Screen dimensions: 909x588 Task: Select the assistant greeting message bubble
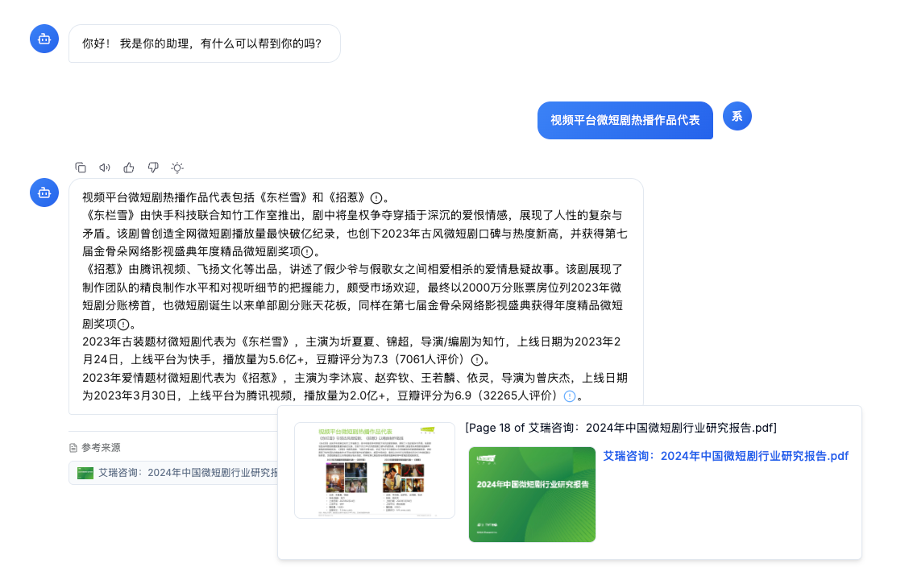(204, 43)
